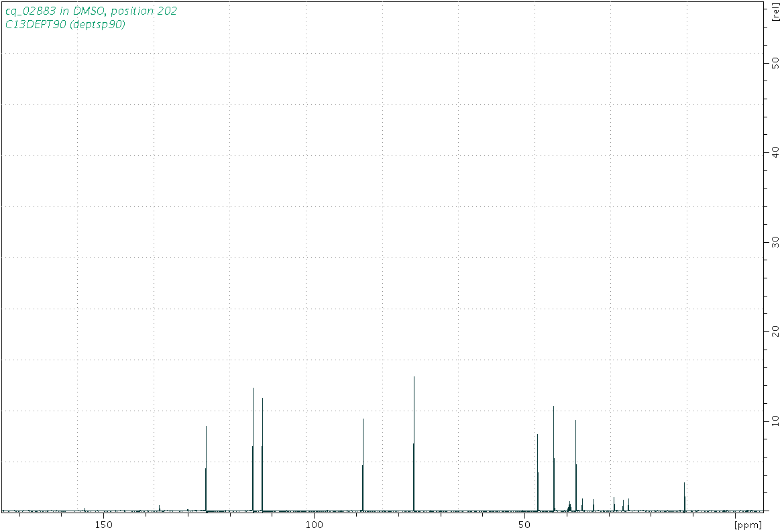Click the 50 ppm tick label on x-axis
Screen dimensions: 784x532
pyautogui.click(x=524, y=525)
